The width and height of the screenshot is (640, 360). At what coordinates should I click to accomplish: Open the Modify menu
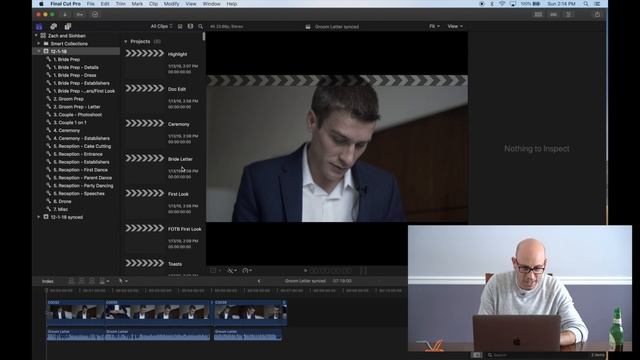(171, 4)
